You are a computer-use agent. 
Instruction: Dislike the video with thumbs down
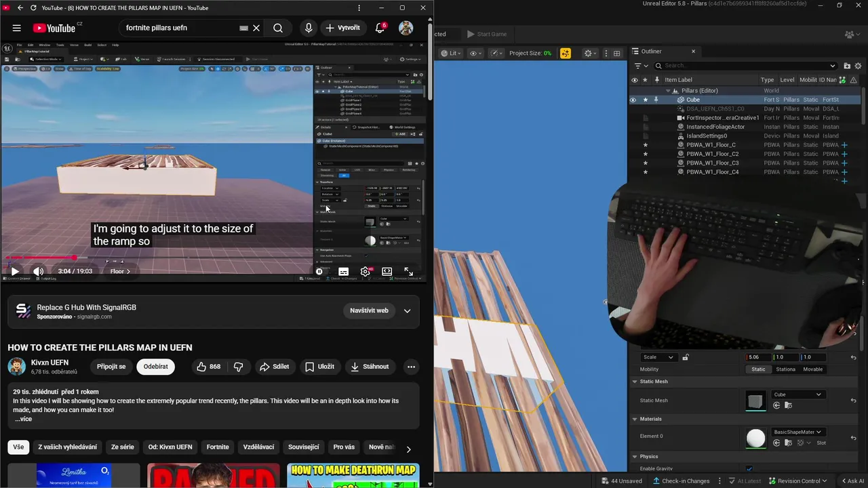pyautogui.click(x=239, y=367)
